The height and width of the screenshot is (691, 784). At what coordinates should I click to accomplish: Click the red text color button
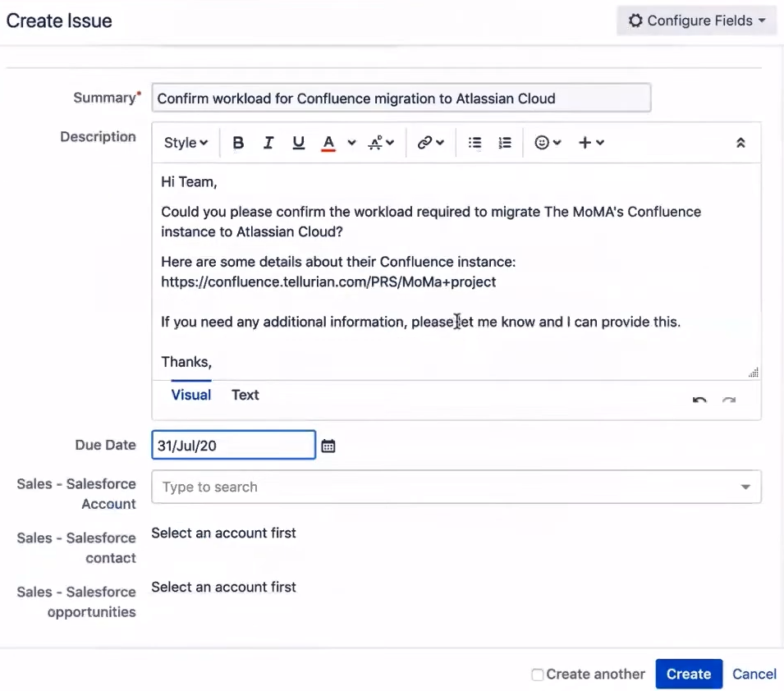[x=328, y=143]
